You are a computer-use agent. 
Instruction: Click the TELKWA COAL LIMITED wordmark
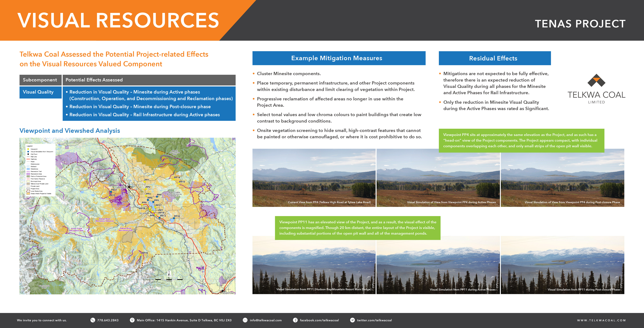tap(597, 97)
